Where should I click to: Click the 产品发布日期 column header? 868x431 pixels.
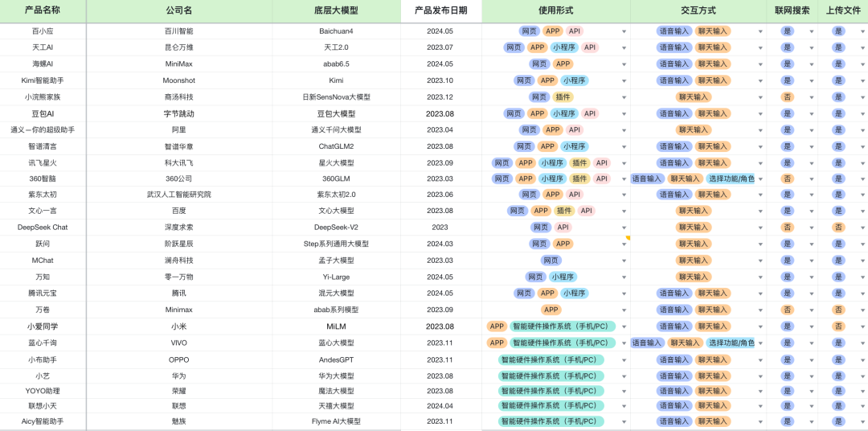[x=440, y=10]
